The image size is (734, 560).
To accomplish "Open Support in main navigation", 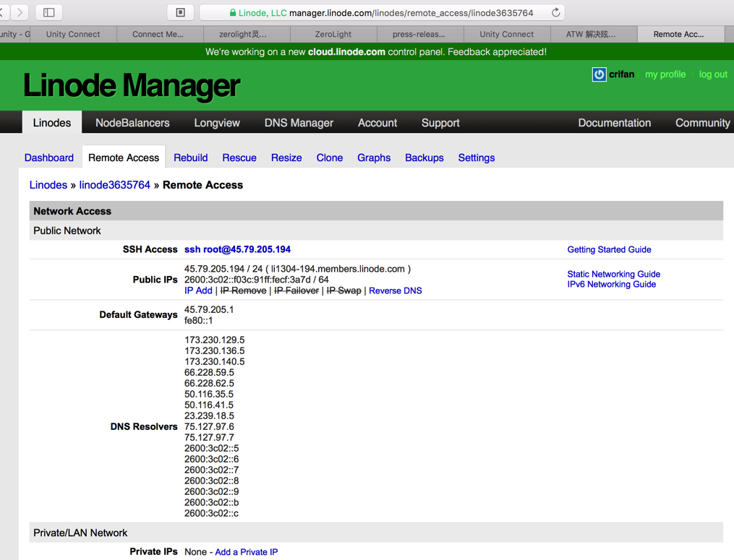I will click(440, 123).
